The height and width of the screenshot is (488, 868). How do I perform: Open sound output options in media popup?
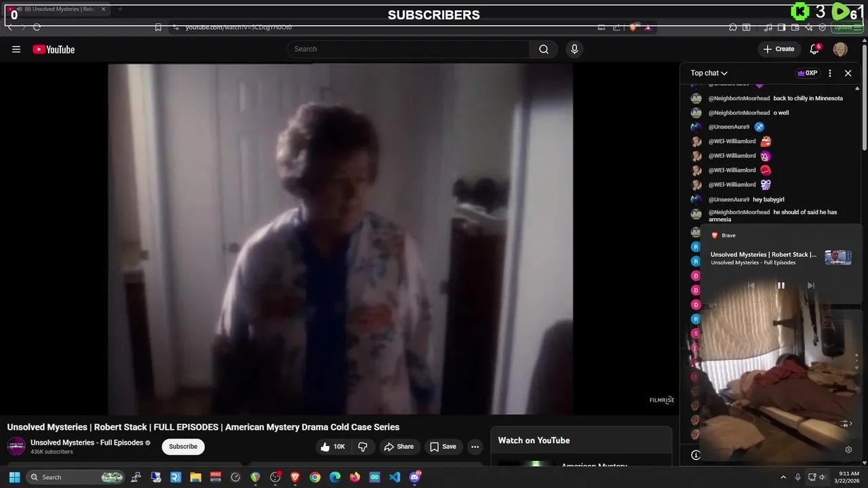click(x=846, y=424)
